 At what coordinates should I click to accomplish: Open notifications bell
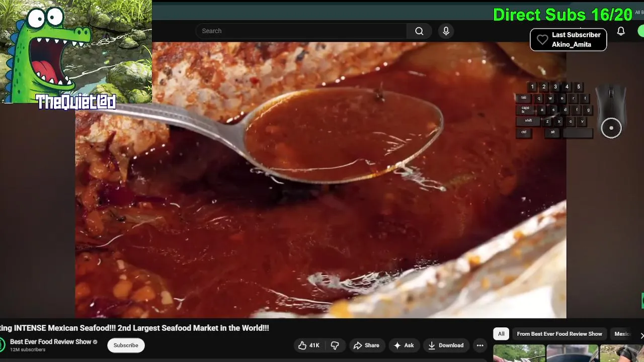(x=621, y=31)
